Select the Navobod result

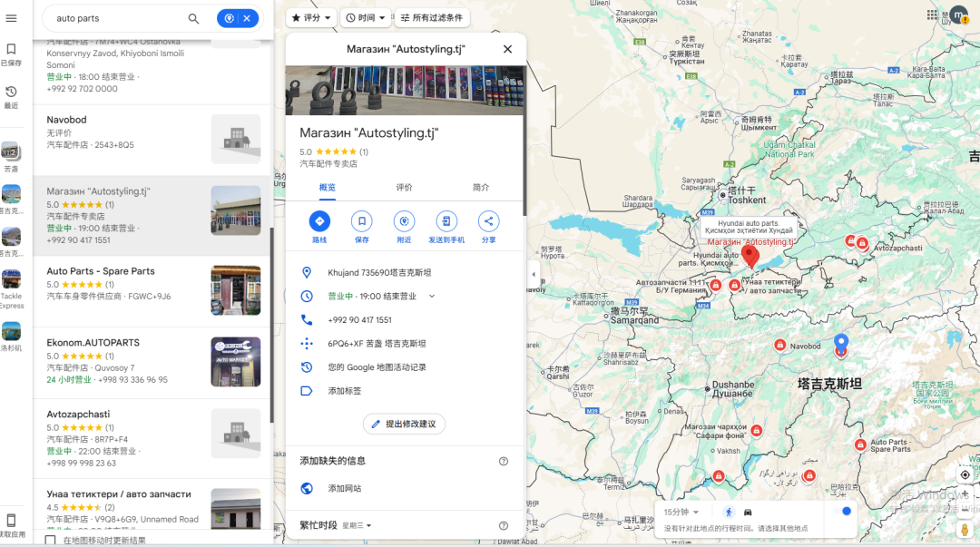(x=153, y=140)
